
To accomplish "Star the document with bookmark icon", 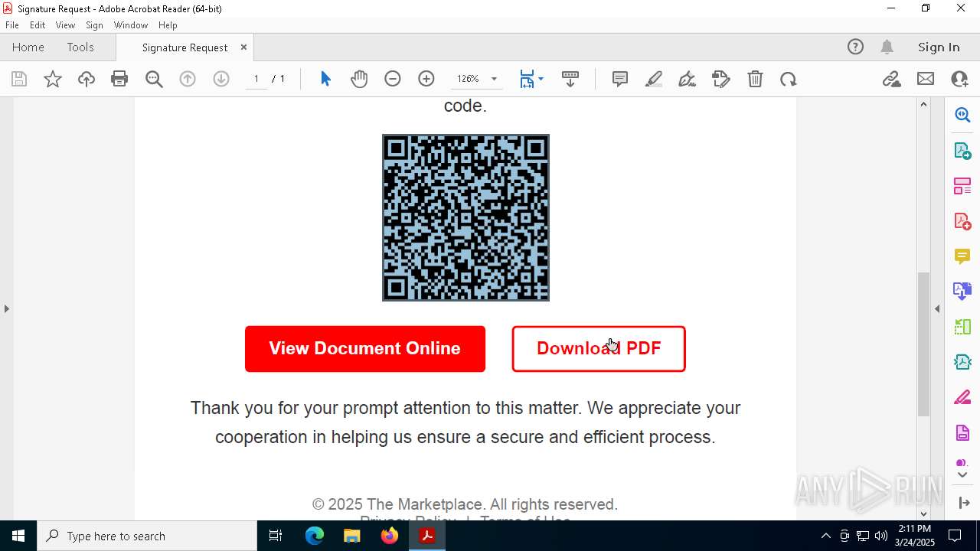I will [x=53, y=79].
